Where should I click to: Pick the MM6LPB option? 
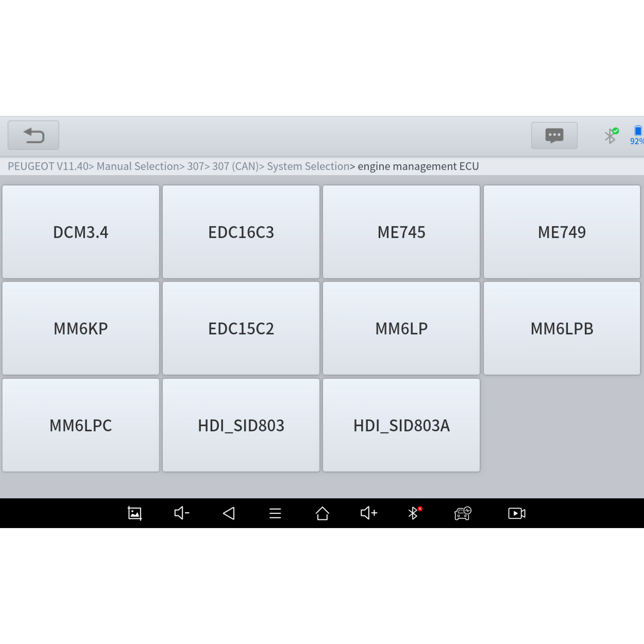561,329
